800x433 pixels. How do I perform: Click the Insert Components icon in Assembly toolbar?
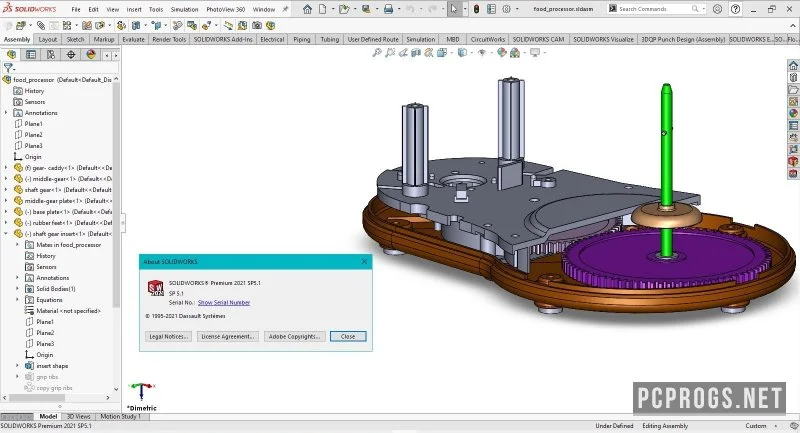(x=21, y=25)
